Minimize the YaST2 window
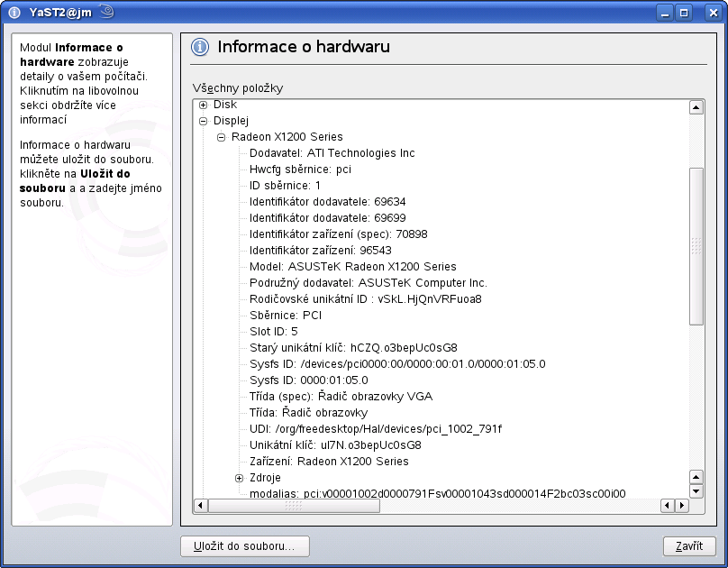 pyautogui.click(x=665, y=13)
